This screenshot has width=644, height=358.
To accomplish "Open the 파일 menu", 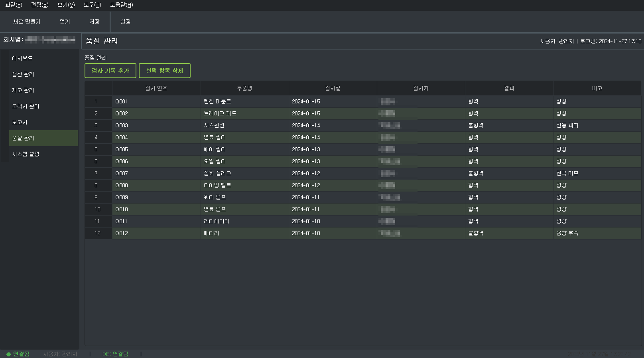I will coord(14,5).
